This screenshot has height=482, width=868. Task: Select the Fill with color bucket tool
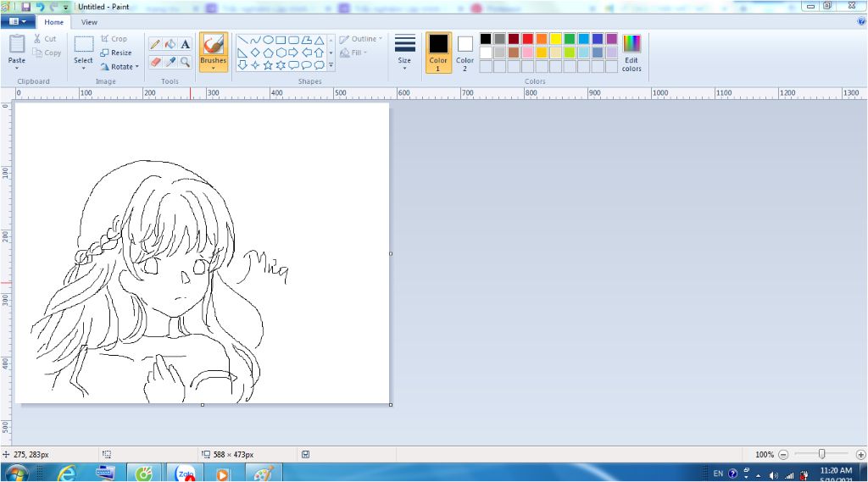(x=170, y=44)
